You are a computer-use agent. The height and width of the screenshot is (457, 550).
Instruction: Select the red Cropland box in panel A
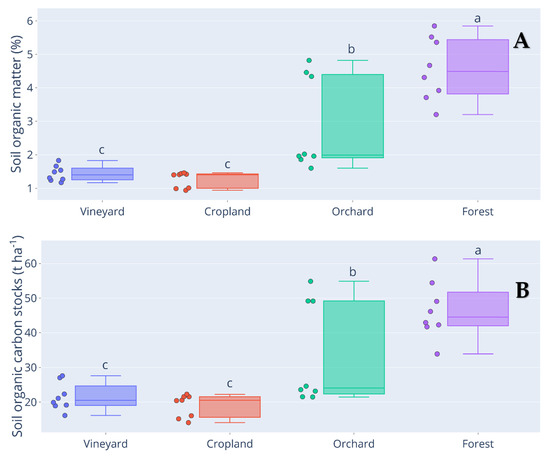[228, 181]
